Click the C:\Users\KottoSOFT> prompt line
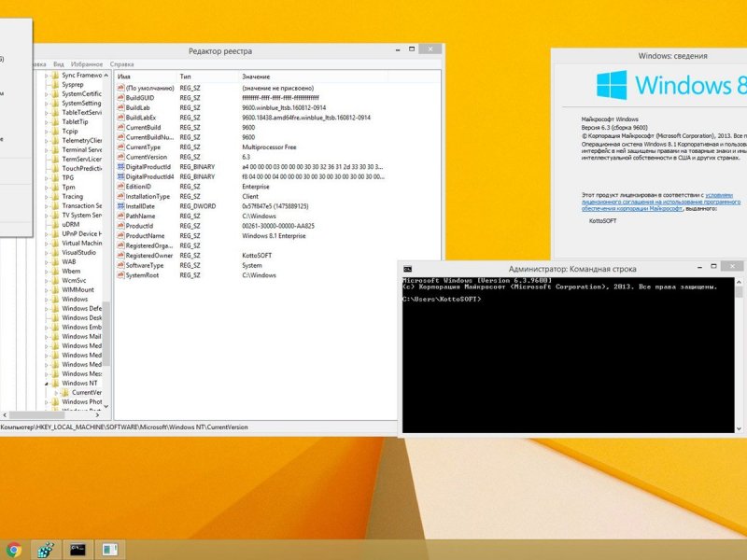This screenshot has width=747, height=560. pyautogui.click(x=442, y=299)
